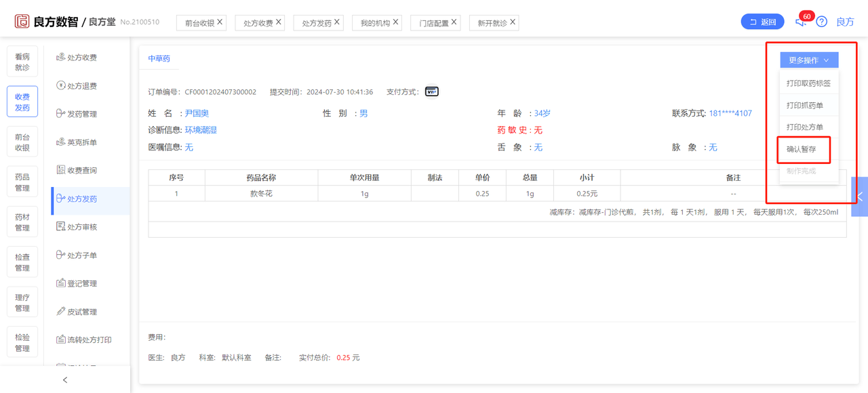This screenshot has width=868, height=393.
Task: Click the VIP payment method icon
Action: (432, 91)
